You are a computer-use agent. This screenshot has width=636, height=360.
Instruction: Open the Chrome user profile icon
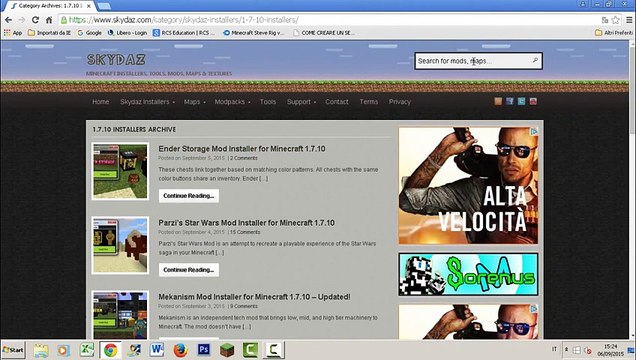[x=583, y=4]
